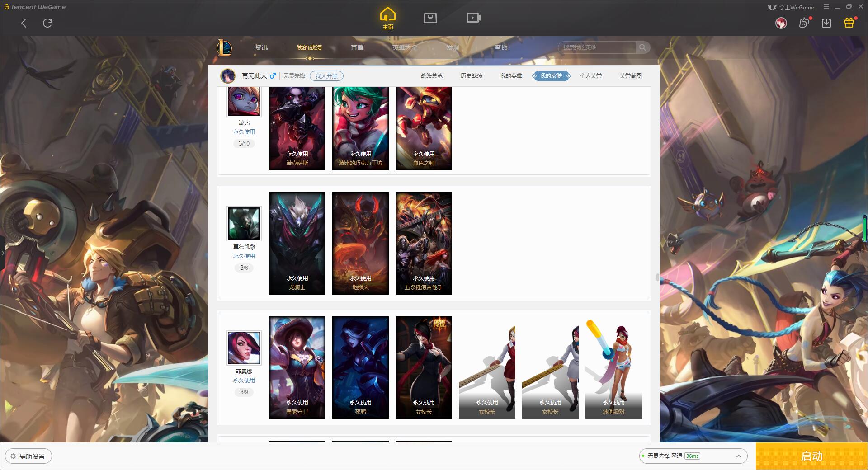Open the yellow gift box icon

click(849, 23)
